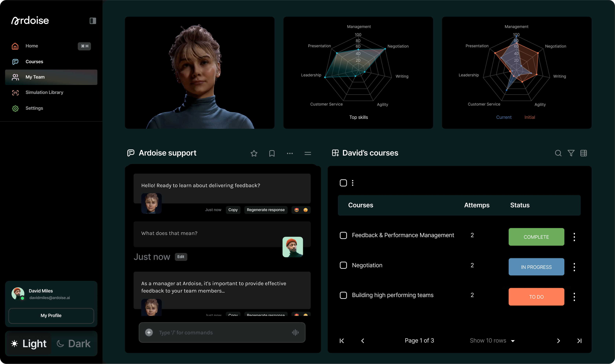React with sad emoji on first message
The width and height of the screenshot is (615, 364).
[305, 210]
